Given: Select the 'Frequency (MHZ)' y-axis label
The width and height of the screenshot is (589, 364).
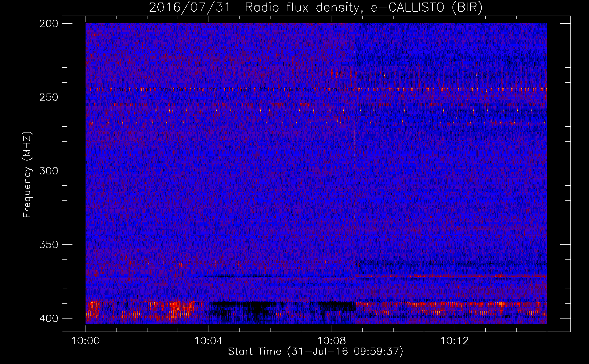Looking at the screenshot, I should 27,175.
